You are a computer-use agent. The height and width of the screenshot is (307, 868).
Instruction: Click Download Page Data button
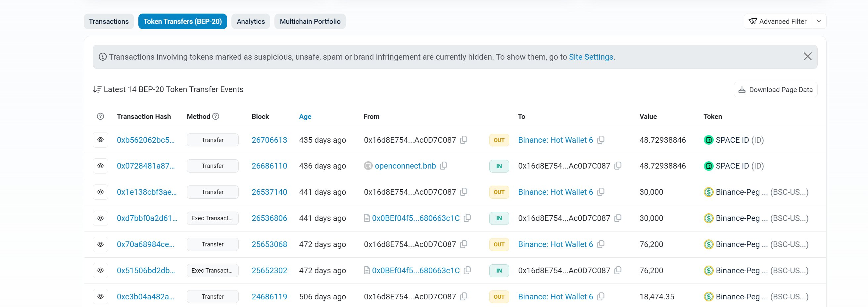pos(775,89)
